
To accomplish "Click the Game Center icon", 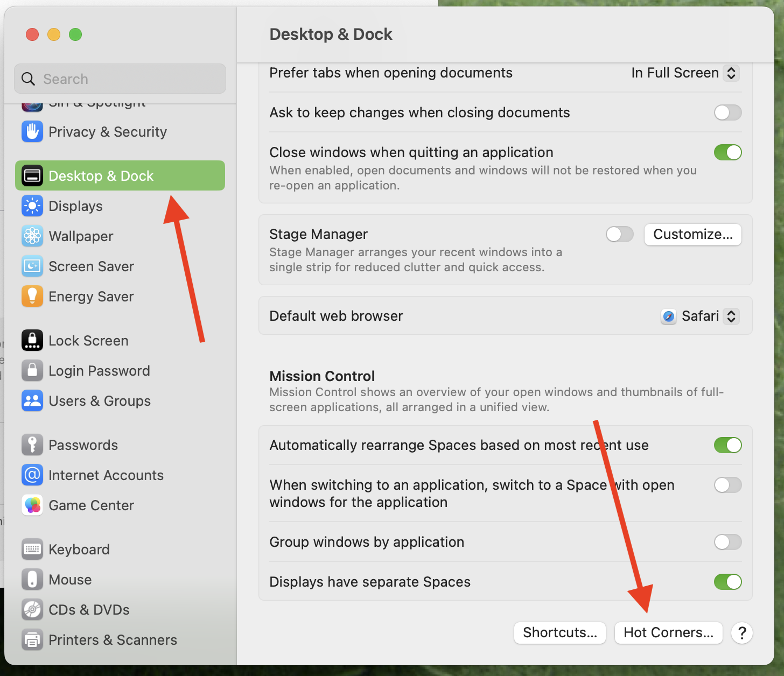I will tap(32, 505).
